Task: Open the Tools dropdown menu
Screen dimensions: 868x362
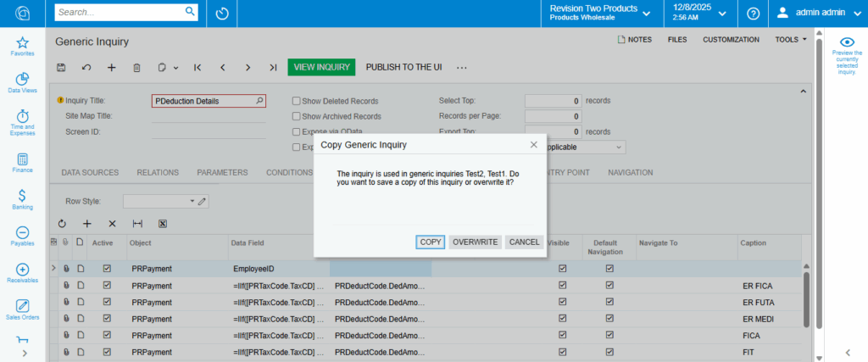Action: click(x=790, y=39)
